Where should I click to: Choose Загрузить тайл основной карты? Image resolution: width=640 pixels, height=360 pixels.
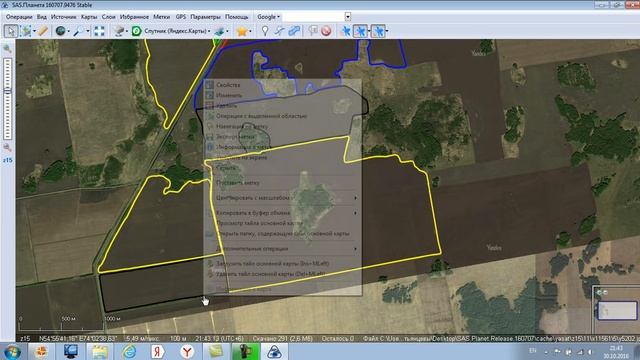pyautogui.click(x=282, y=264)
